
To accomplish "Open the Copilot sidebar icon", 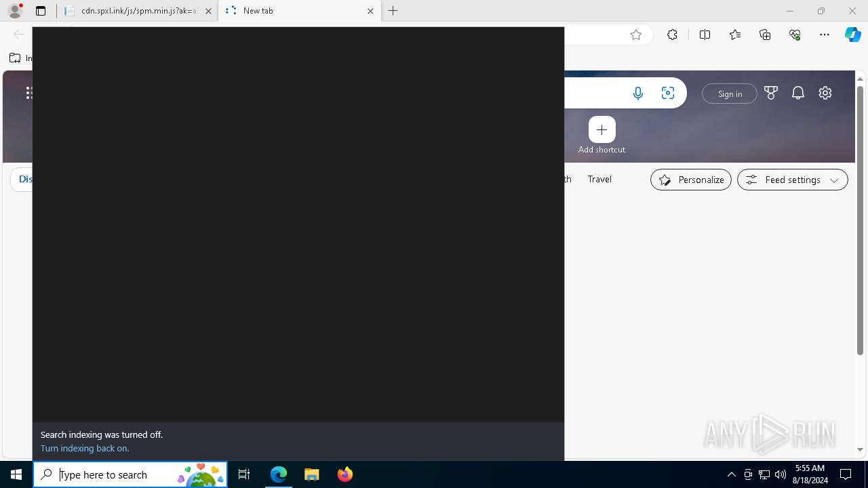I will coord(853,35).
